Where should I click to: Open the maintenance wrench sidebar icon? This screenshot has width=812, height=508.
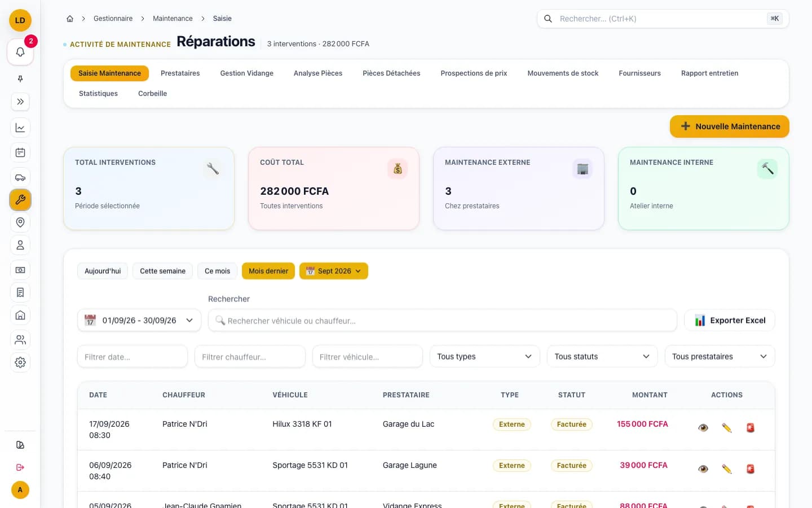20,200
